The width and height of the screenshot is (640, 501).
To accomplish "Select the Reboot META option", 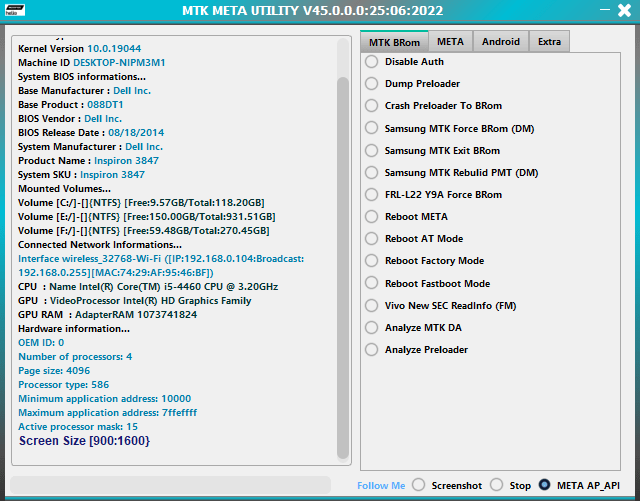I will 406,217.
